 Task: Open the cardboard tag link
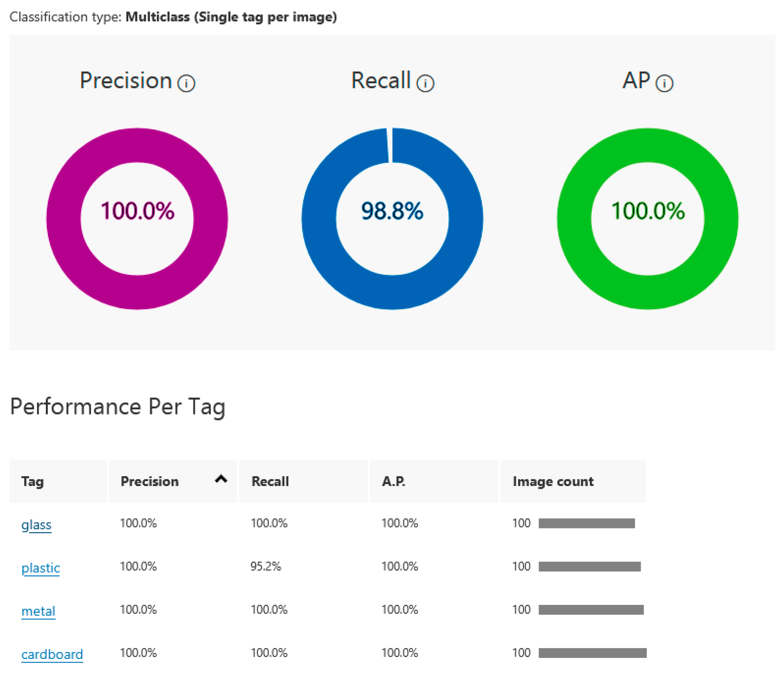[52, 654]
